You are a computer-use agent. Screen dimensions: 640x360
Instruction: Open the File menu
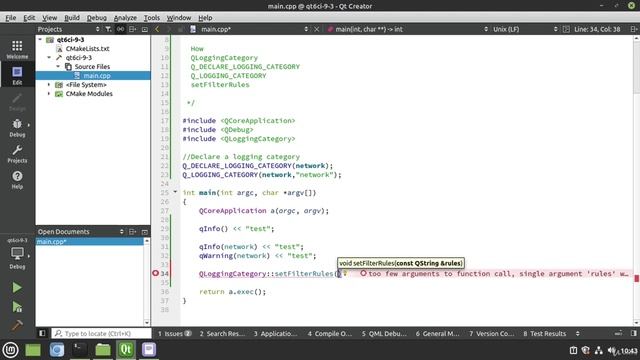[x=11, y=18]
